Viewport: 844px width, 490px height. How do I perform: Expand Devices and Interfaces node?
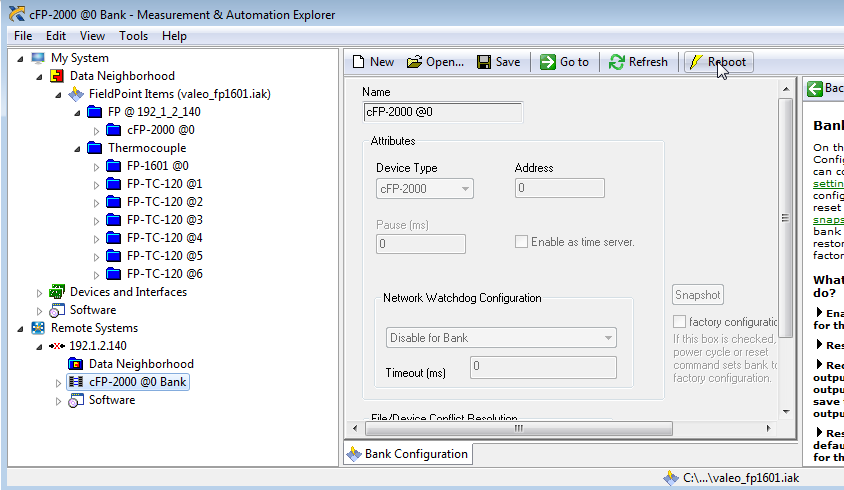(39, 293)
